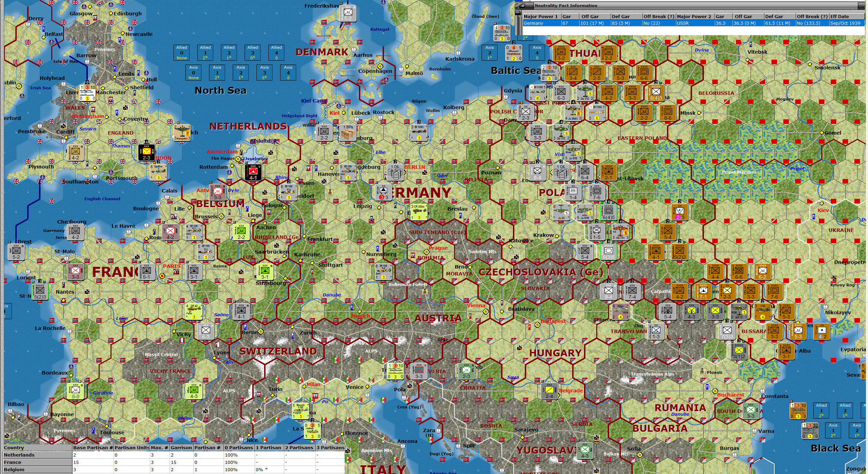
Task: Select the 5-2 unit counter at Frederikshavn
Action: coord(348,13)
